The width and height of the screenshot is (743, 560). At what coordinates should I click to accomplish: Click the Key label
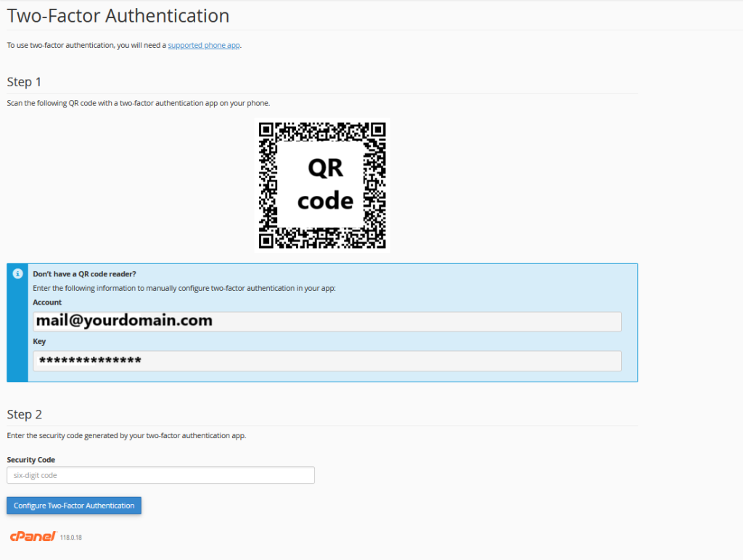click(39, 341)
